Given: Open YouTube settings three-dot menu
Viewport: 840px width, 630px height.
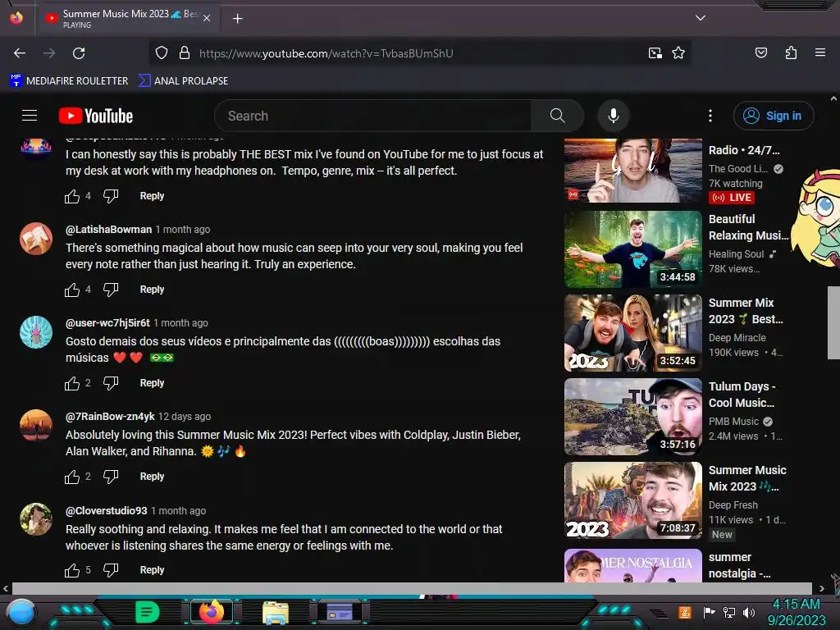Looking at the screenshot, I should pyautogui.click(x=710, y=116).
